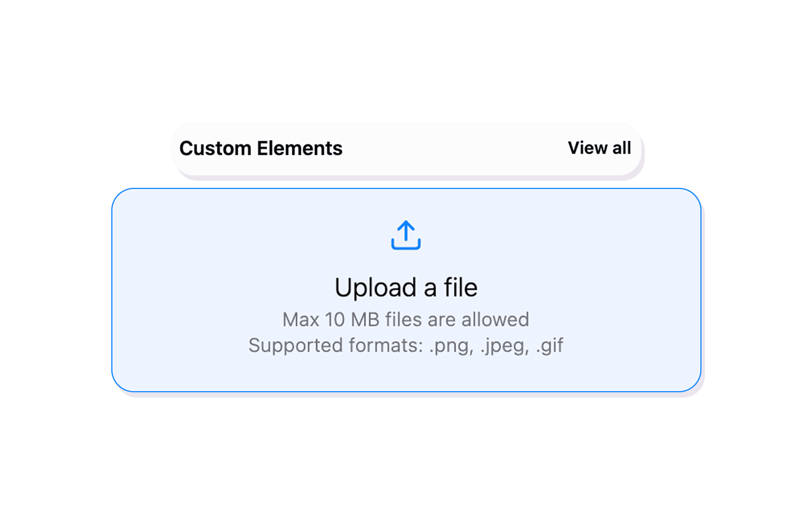812x514 pixels.
Task: Select the Custom Elements title
Action: [261, 148]
